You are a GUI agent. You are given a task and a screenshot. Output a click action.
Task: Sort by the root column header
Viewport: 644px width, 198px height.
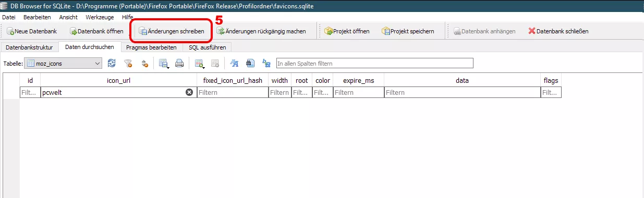(x=301, y=81)
